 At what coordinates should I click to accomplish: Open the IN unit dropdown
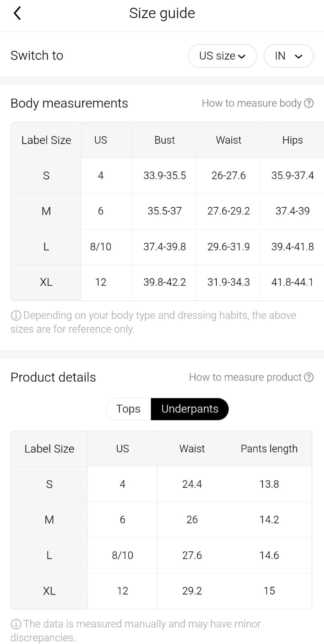(288, 56)
